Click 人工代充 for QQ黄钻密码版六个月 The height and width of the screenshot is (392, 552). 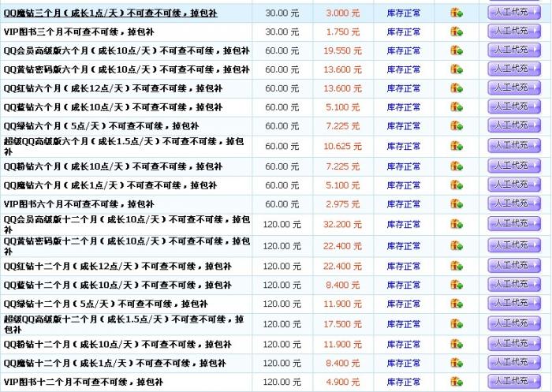click(514, 69)
